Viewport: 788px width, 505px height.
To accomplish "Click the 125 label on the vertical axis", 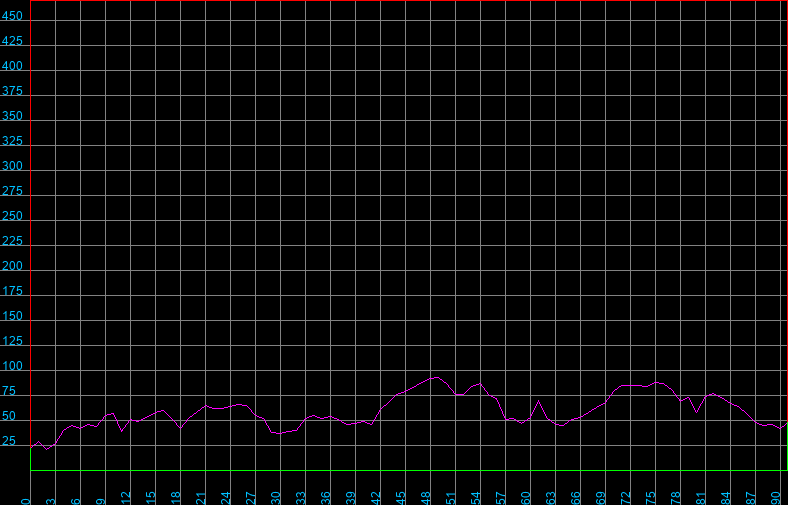I will [12, 341].
